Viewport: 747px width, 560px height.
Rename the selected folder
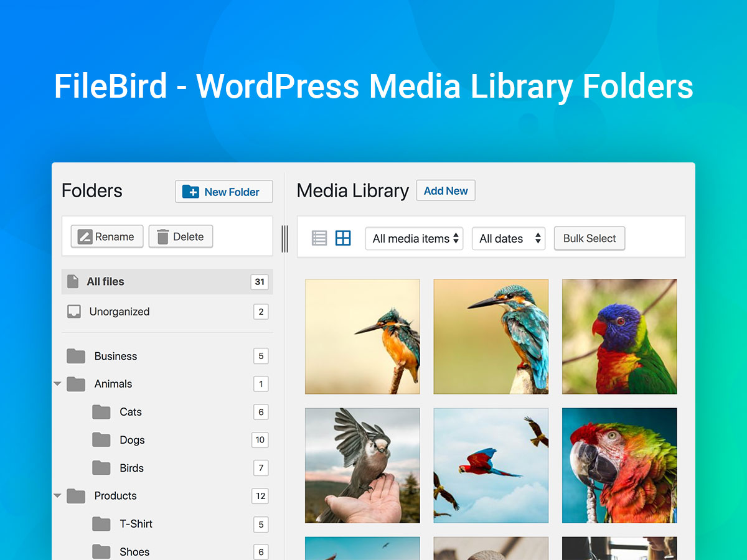107,236
